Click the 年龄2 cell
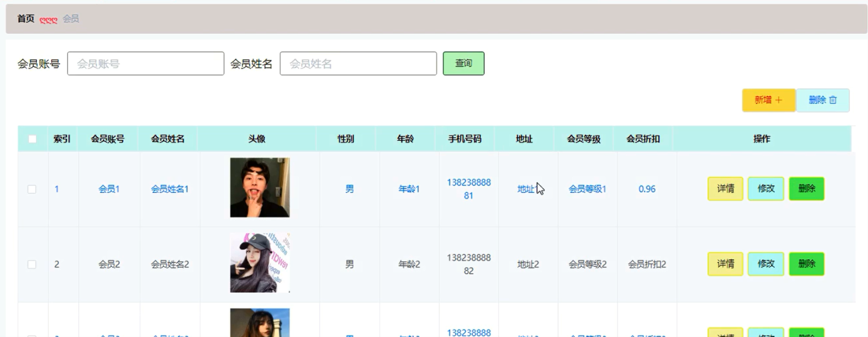Screen dimensions: 868x337 [409, 264]
